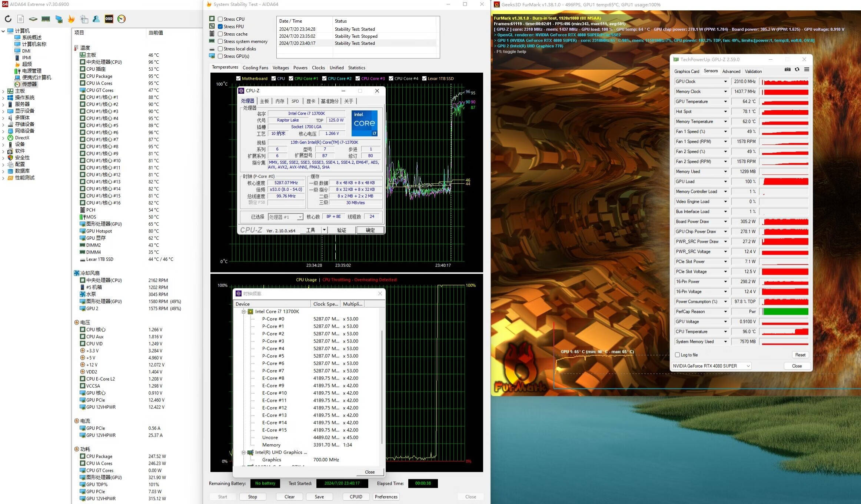Click the Save button in stability test
The width and height of the screenshot is (861, 504).
coord(319,497)
